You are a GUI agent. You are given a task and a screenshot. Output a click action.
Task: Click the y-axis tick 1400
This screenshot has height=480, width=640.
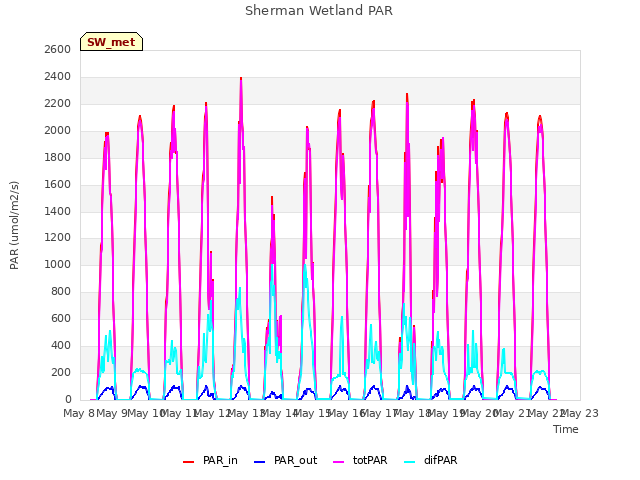point(58,211)
